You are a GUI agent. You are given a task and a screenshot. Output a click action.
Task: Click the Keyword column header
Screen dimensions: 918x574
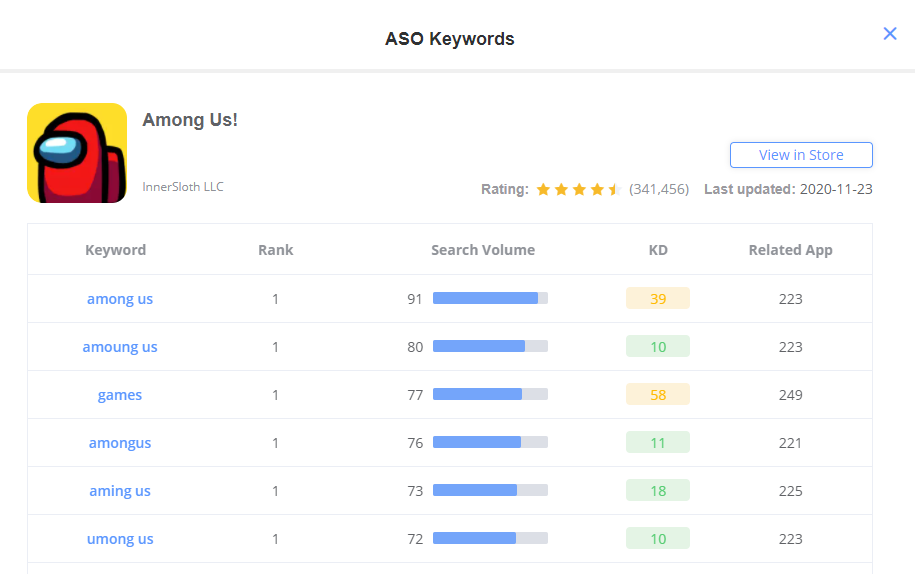tap(115, 250)
